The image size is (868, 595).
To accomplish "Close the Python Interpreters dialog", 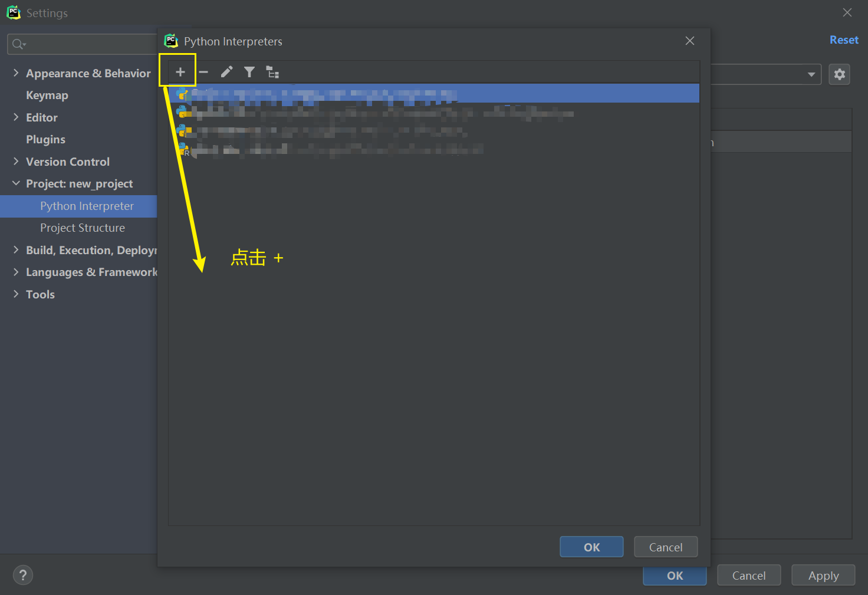I will coord(689,41).
